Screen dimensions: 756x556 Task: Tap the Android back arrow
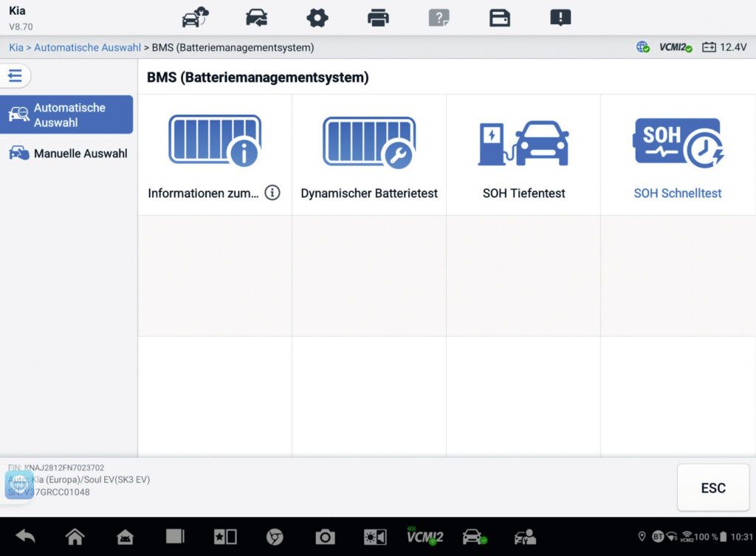[25, 537]
